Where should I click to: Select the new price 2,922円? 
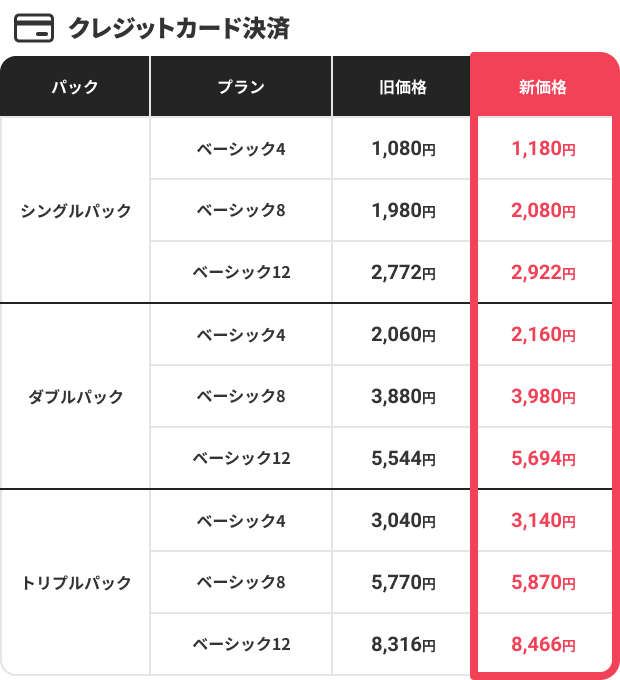(543, 272)
